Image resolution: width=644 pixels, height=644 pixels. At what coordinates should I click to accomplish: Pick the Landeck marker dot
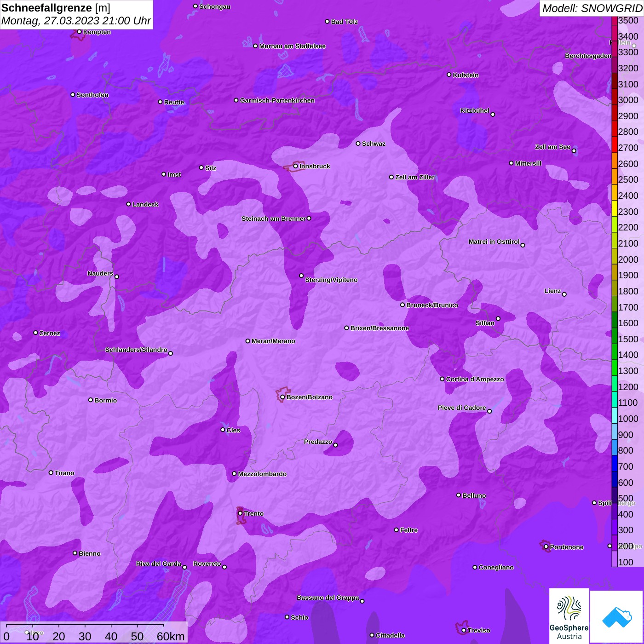click(128, 204)
